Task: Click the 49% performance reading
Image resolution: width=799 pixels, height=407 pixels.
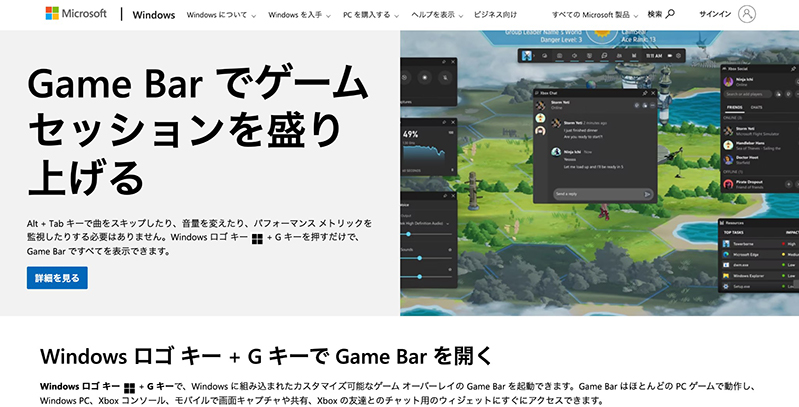Action: point(410,134)
